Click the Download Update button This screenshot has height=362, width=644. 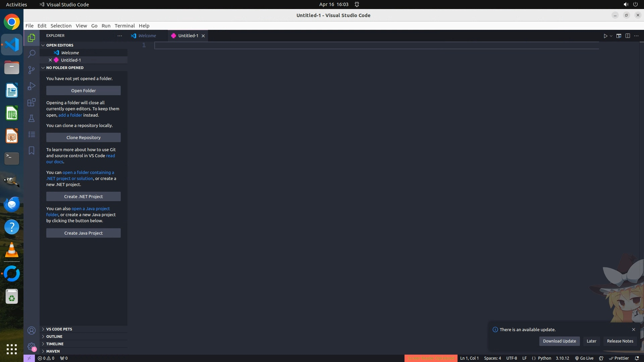[x=559, y=341]
